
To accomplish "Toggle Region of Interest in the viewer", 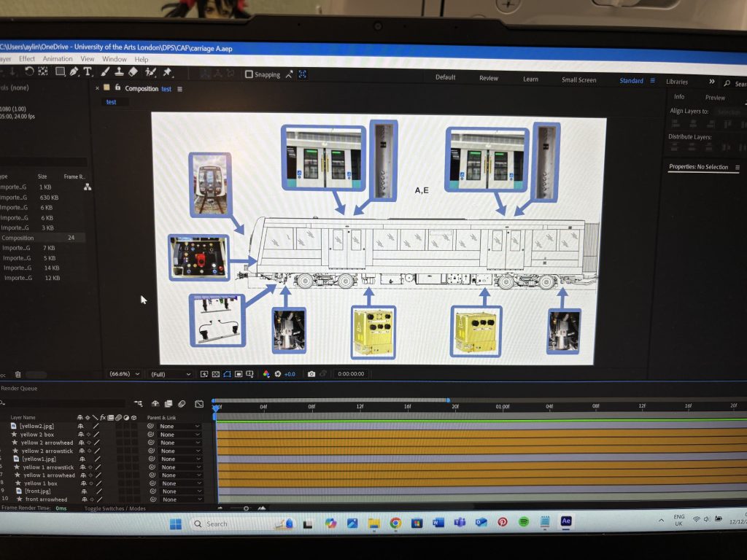I will click(239, 374).
